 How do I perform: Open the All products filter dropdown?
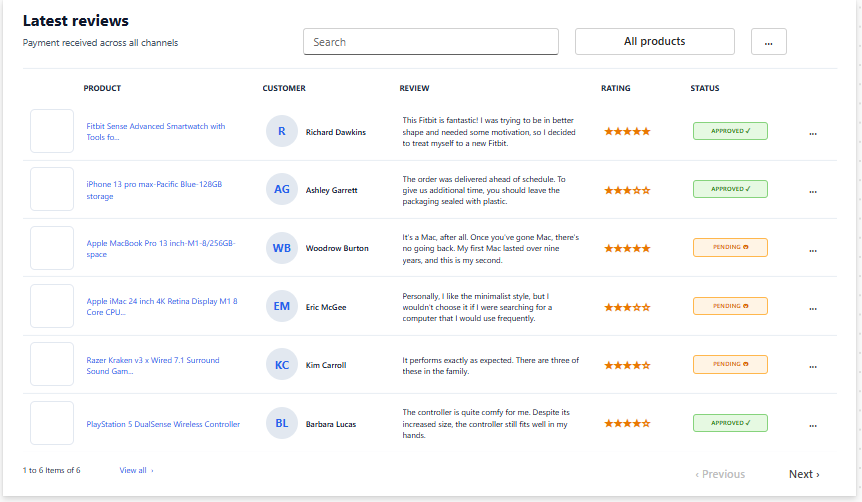[x=655, y=41]
